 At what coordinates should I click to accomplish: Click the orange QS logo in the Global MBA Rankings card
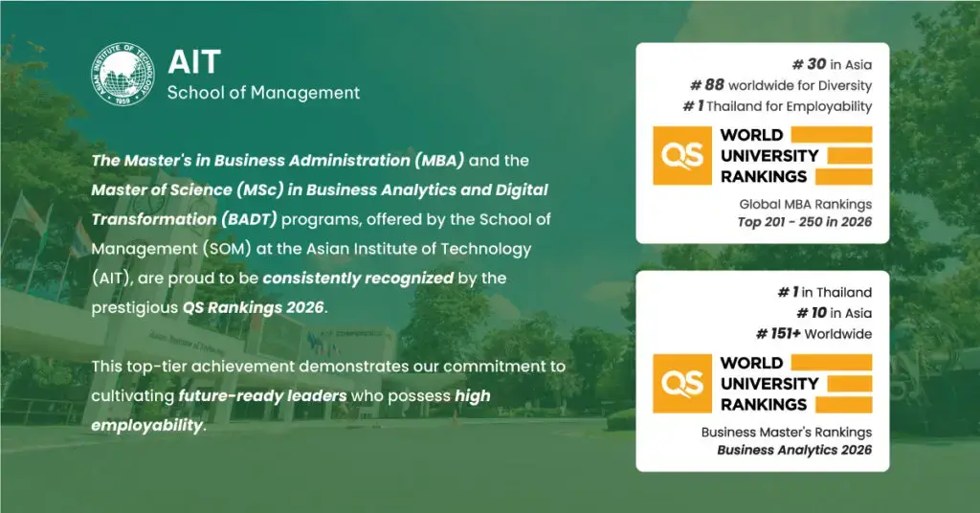pos(681,155)
